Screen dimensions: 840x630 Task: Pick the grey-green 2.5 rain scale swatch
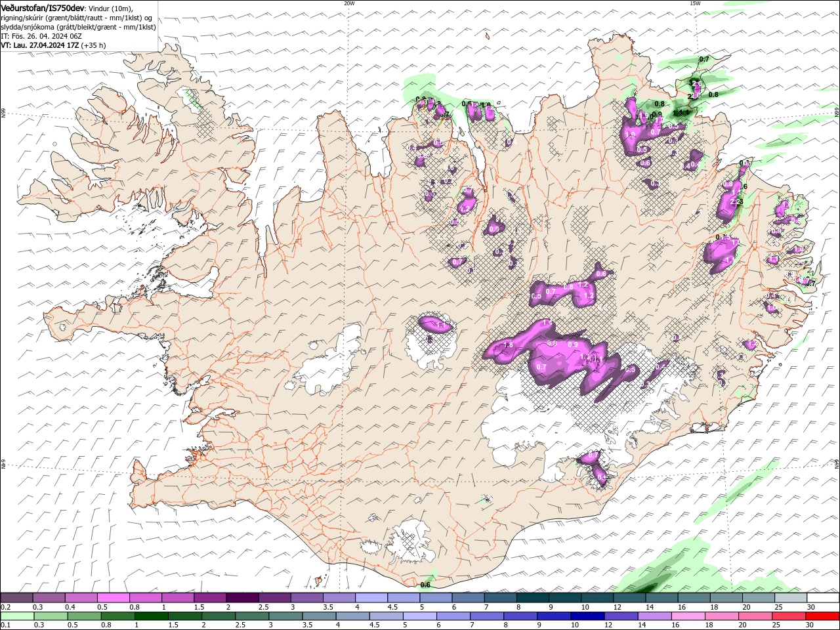pos(252,616)
